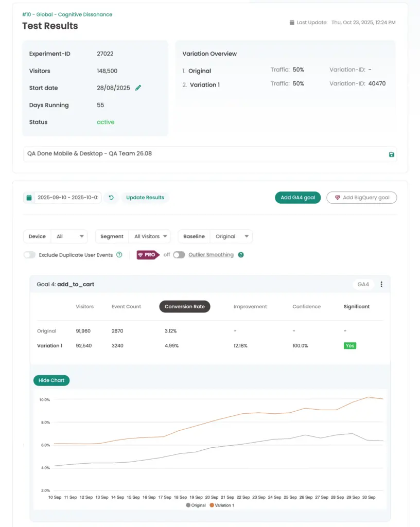The image size is (420, 527).
Task: Select the Improvement column header
Action: click(250, 307)
